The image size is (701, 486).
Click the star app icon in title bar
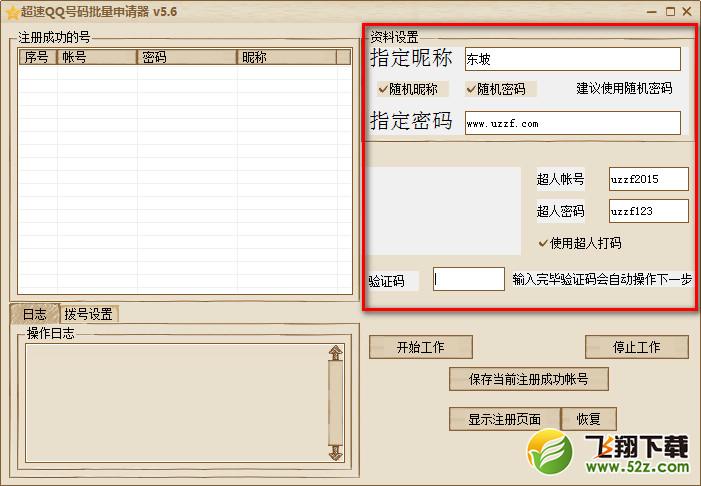tap(12, 12)
